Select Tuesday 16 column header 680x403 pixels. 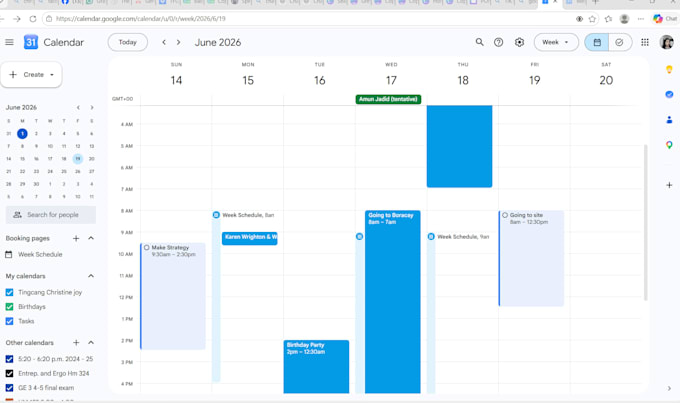click(x=320, y=80)
